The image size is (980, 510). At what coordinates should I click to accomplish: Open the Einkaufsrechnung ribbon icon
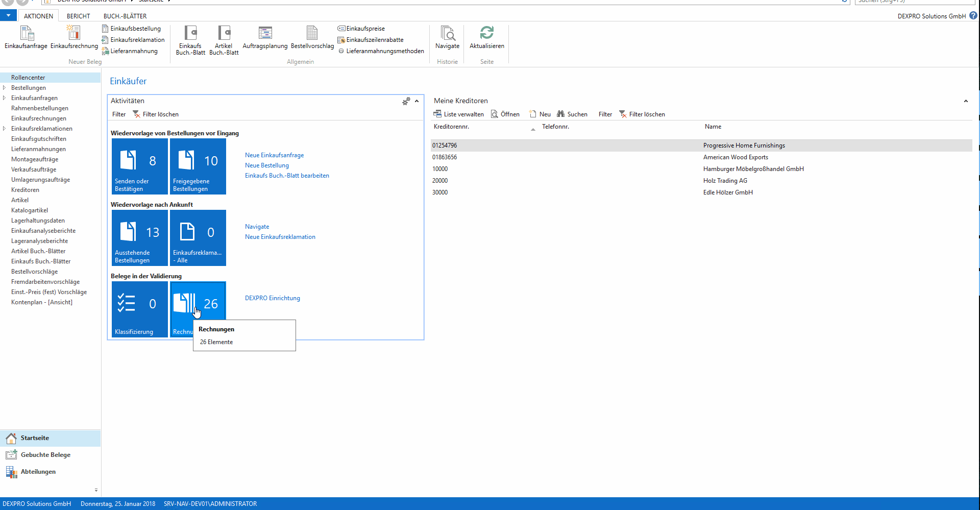(x=74, y=34)
